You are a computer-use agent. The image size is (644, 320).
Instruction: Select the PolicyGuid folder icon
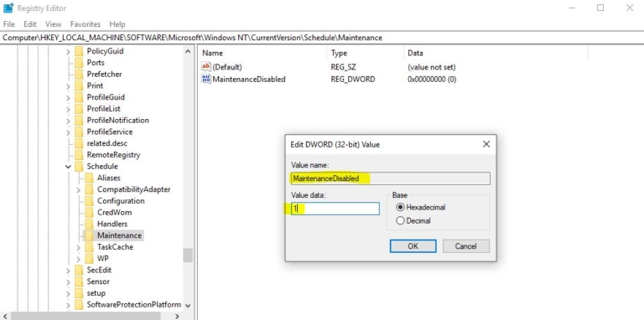tap(79, 51)
